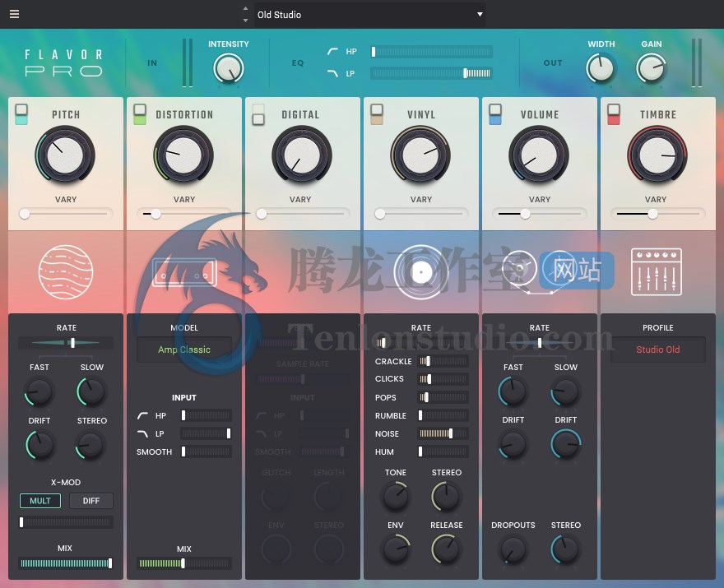Viewport: 724px width, 588px height.
Task: Open the Old Studio preset dropdown
Action: pos(369,14)
